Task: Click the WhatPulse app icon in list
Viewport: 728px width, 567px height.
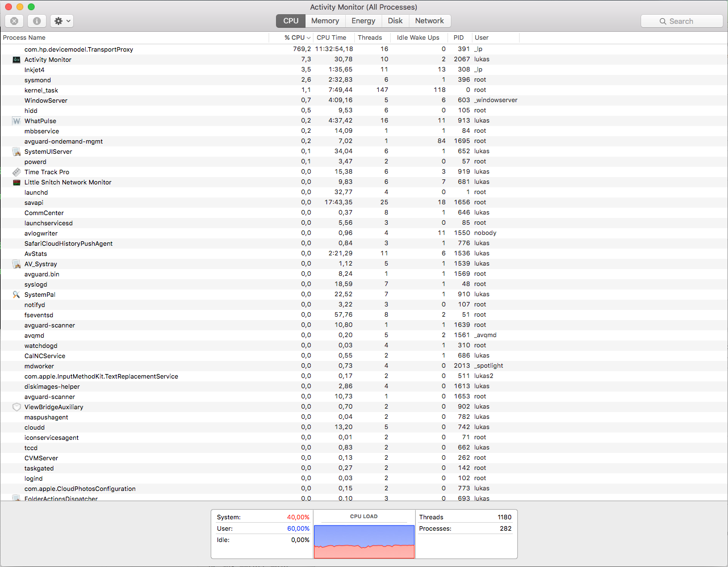Action: 16,121
